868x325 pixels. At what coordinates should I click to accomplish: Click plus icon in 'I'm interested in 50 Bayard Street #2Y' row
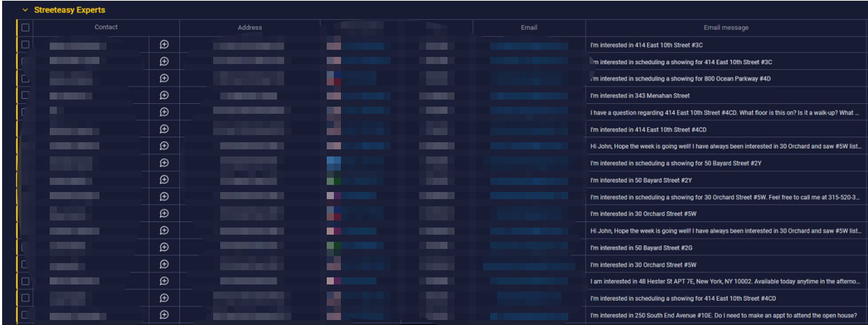pos(164,180)
